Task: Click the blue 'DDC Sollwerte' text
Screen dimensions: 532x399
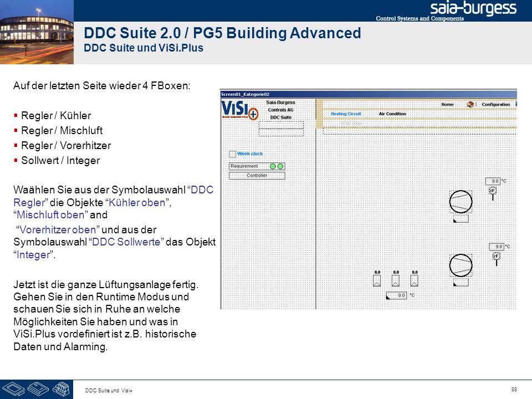Action: pyautogui.click(x=126, y=242)
